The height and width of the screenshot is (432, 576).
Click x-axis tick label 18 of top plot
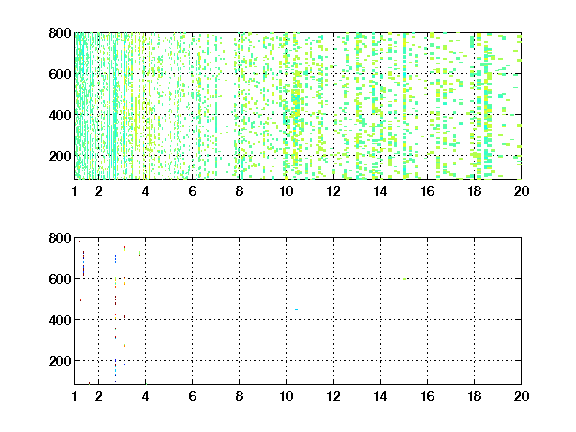pyautogui.click(x=475, y=191)
